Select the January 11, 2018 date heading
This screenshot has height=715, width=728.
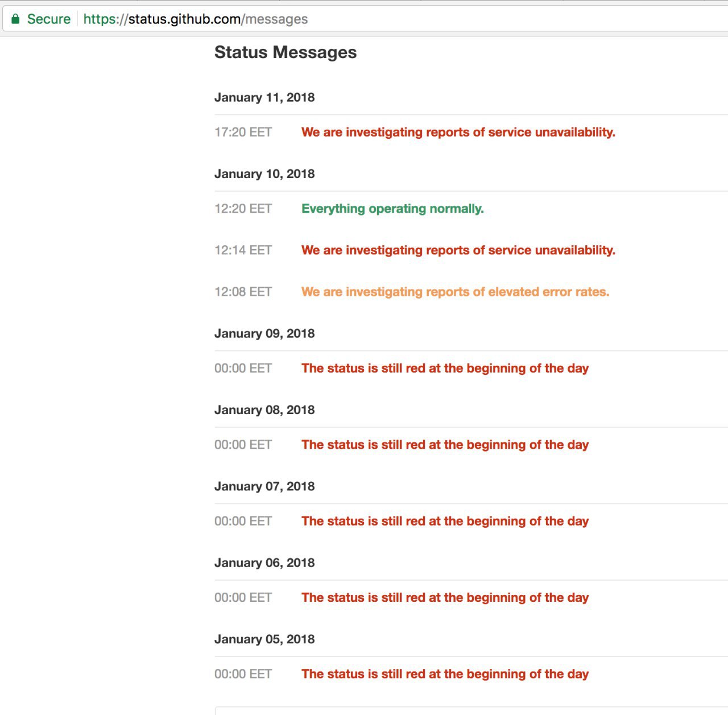point(264,97)
